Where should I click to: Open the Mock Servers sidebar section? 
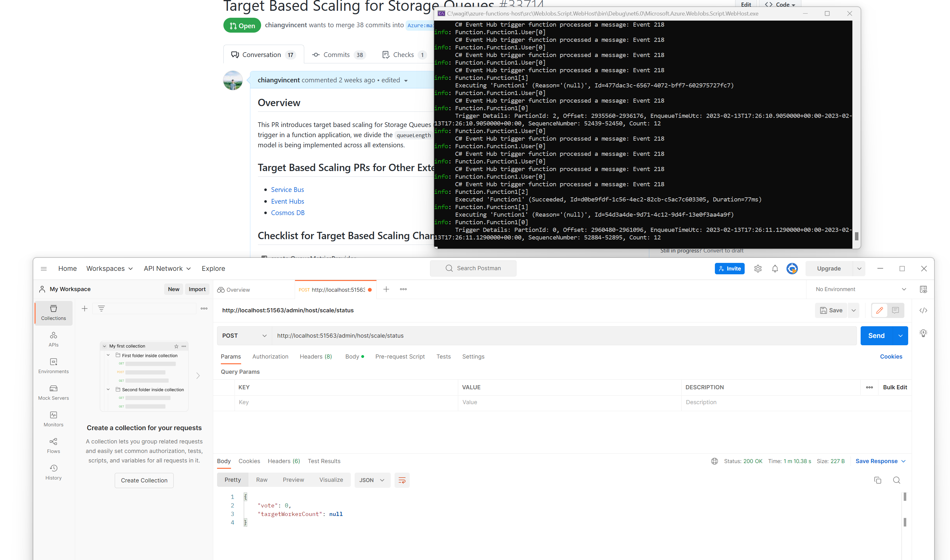click(53, 392)
